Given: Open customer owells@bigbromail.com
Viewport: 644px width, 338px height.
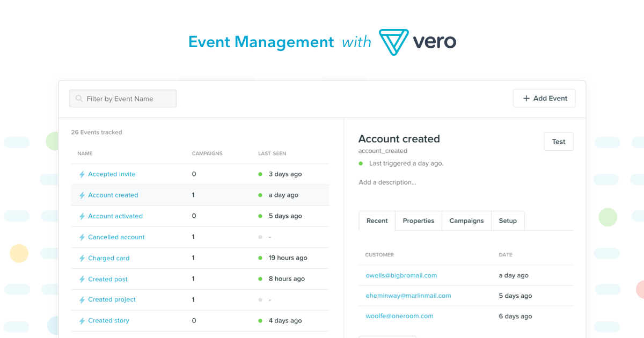Looking at the screenshot, I should [401, 275].
